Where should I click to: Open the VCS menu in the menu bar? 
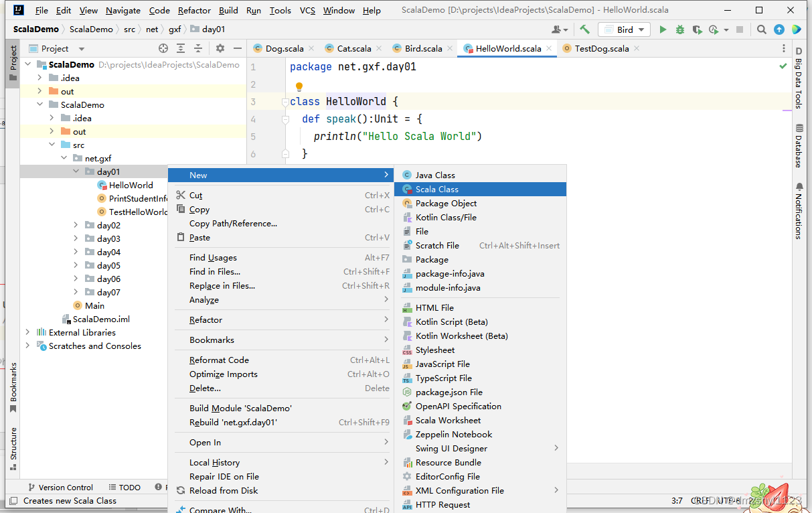(x=307, y=10)
